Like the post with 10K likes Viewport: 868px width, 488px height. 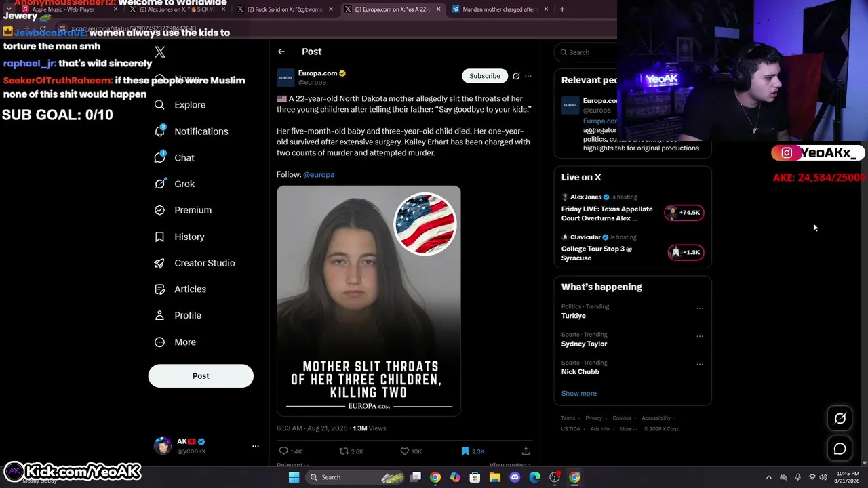pyautogui.click(x=411, y=451)
